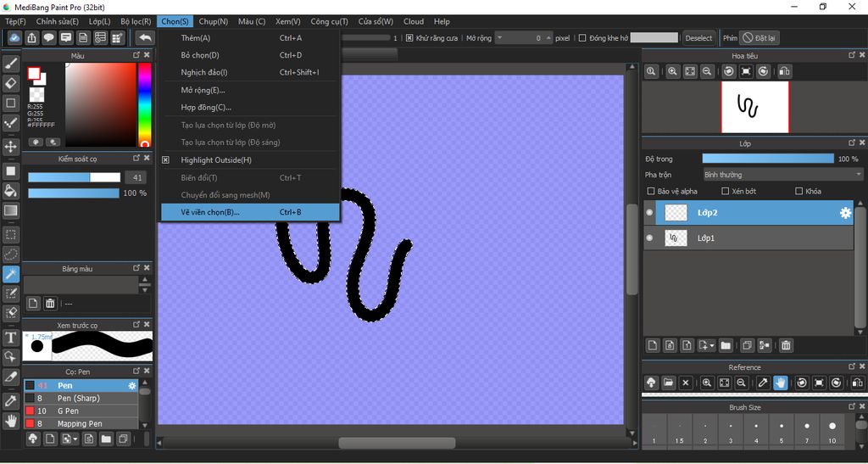The width and height of the screenshot is (868, 464).
Task: Choose Vẽ viền chọn(B)... menu item
Action: coord(250,212)
